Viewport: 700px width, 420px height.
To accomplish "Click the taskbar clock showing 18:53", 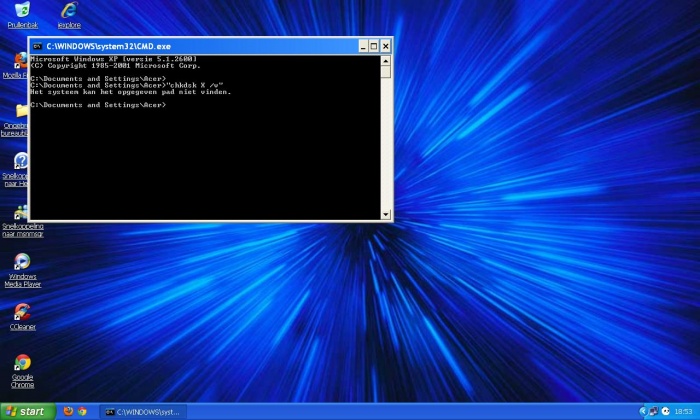I will [x=683, y=412].
